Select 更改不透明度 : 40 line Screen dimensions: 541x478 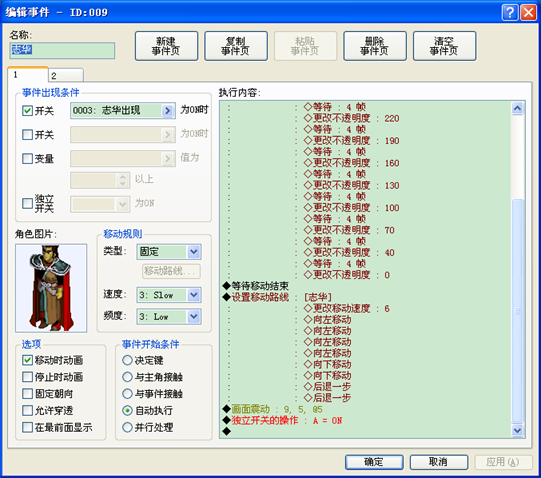tap(349, 253)
